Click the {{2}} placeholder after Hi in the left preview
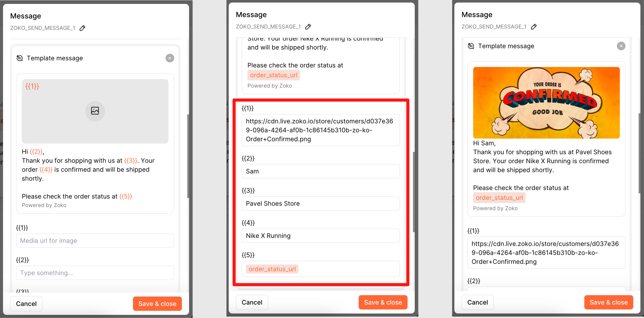 36,152
